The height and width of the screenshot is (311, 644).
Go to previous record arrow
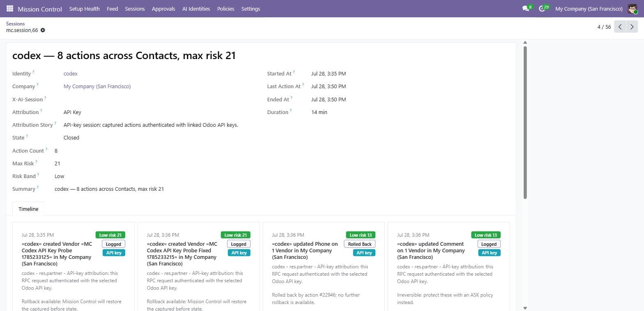(x=620, y=27)
